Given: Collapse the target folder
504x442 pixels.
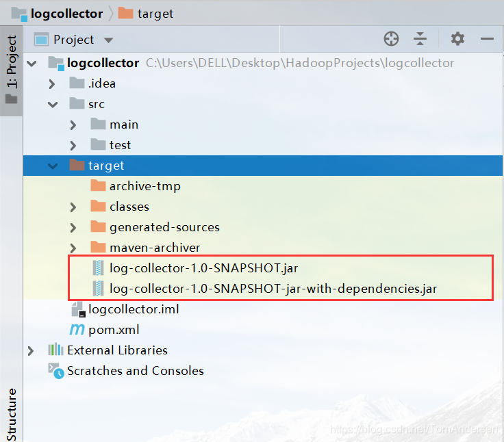Looking at the screenshot, I should coord(53,166).
